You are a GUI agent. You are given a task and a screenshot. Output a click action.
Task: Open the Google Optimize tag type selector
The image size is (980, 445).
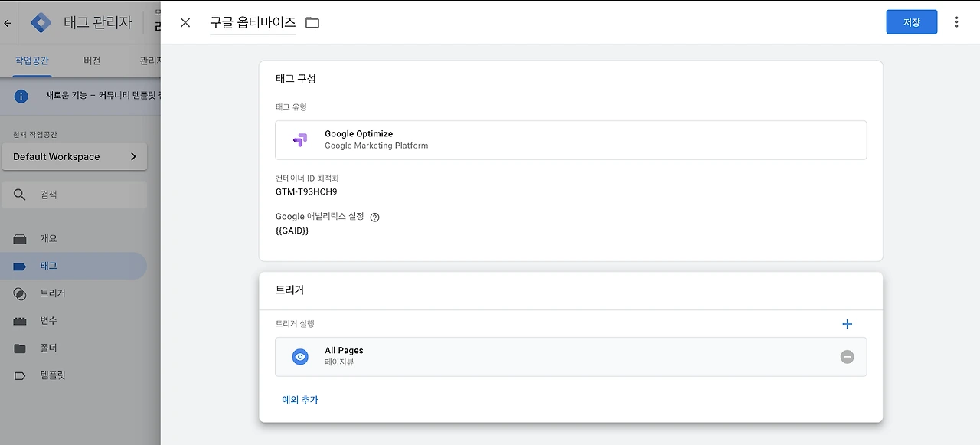click(x=570, y=139)
